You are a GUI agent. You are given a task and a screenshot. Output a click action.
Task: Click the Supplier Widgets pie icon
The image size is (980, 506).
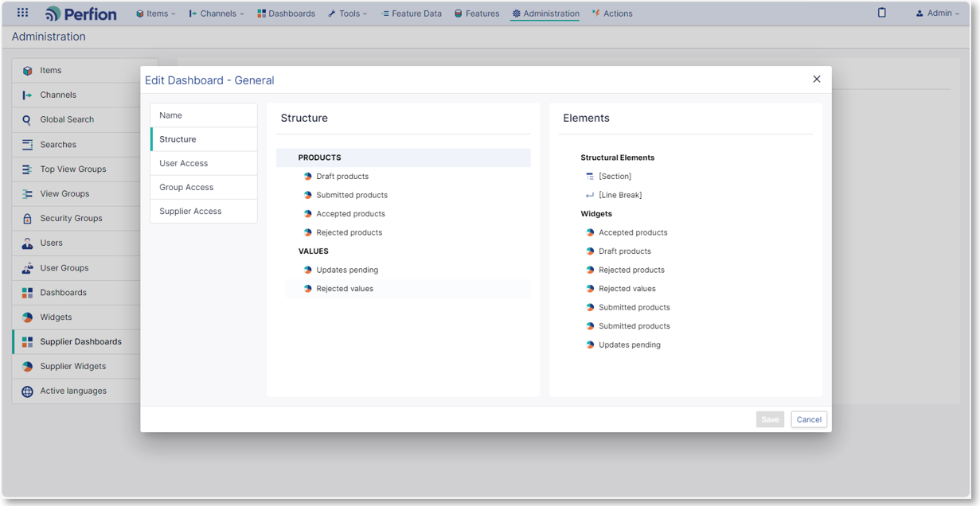click(27, 367)
